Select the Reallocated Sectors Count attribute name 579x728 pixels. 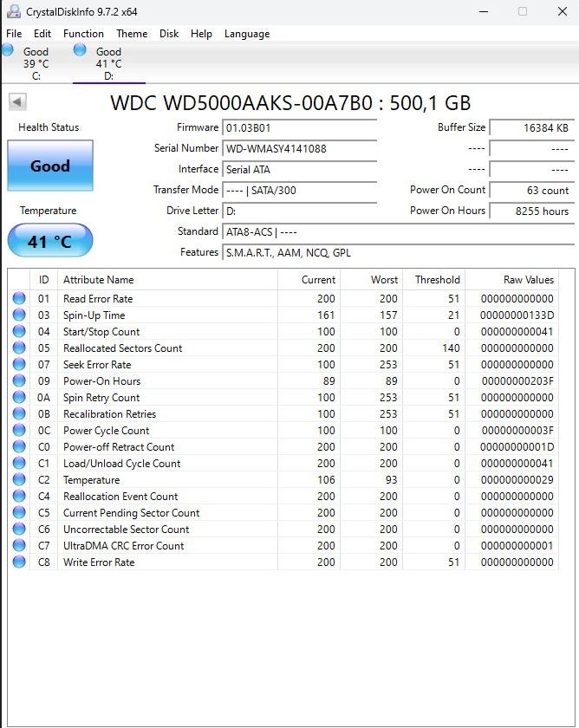click(x=122, y=348)
